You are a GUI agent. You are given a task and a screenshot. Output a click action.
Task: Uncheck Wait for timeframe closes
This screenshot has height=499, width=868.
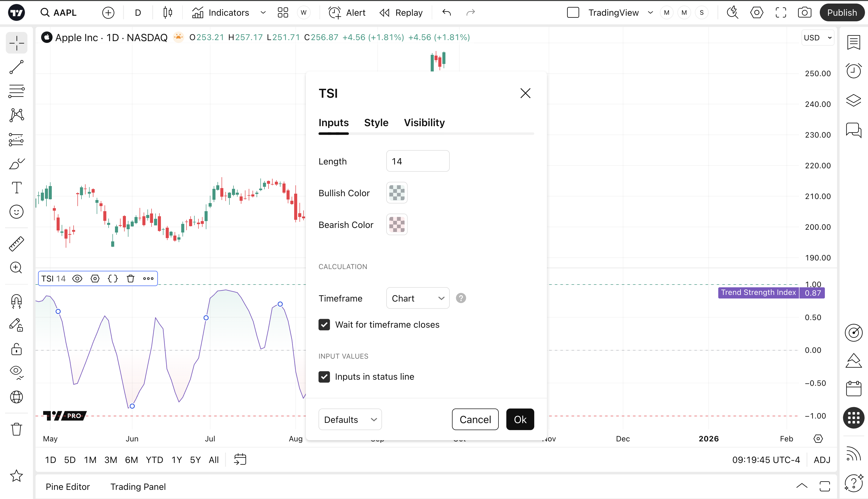[x=324, y=325]
